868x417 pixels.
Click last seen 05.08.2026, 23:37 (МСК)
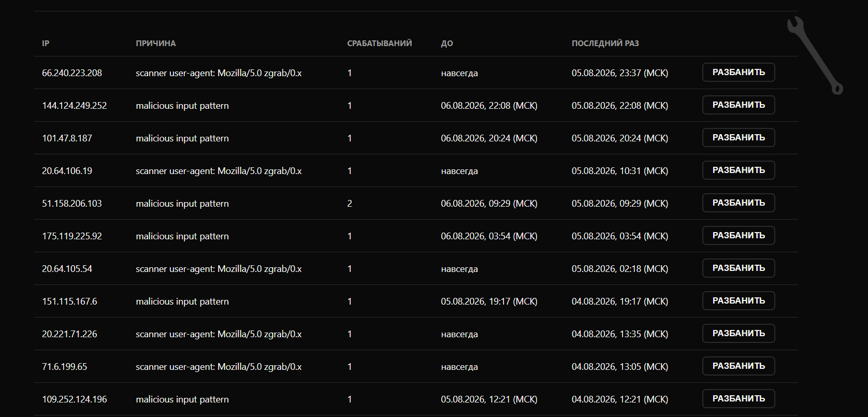(620, 73)
